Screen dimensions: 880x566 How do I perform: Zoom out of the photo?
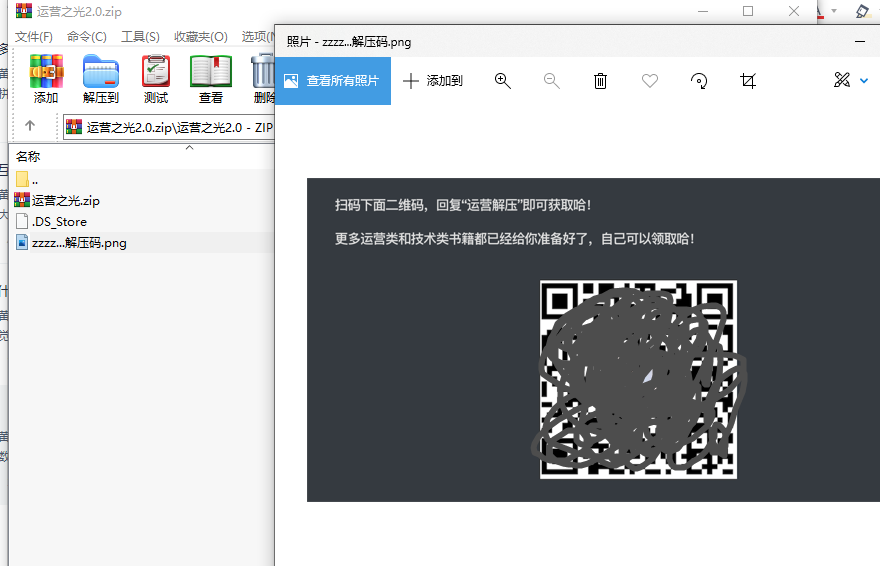coord(551,81)
